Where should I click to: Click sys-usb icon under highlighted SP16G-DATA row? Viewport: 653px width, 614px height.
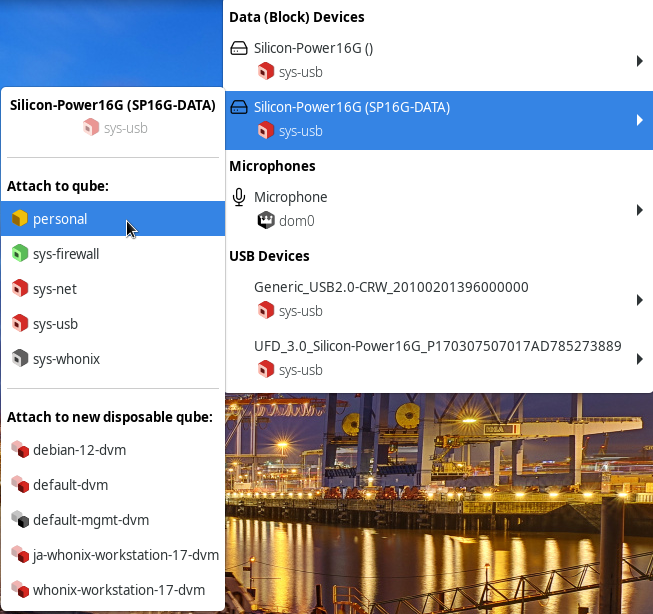pyautogui.click(x=266, y=130)
